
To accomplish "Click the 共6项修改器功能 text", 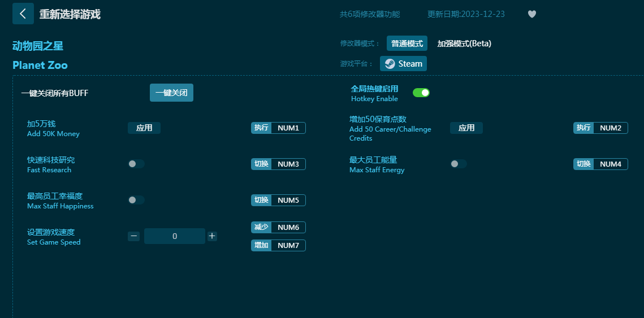I will pos(370,14).
